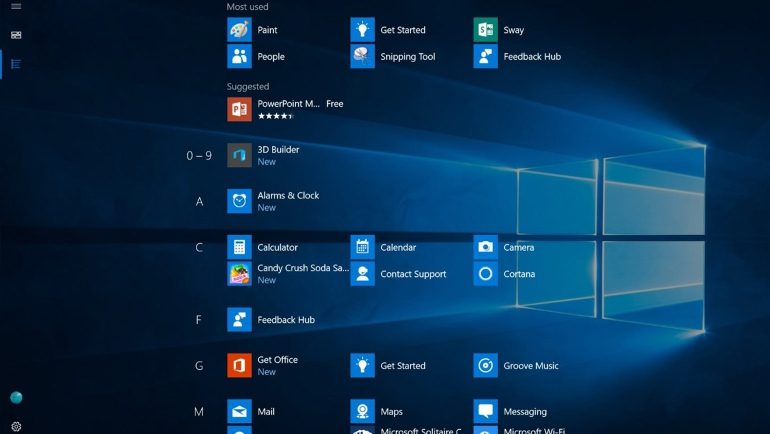Open the Sway app

click(485, 30)
